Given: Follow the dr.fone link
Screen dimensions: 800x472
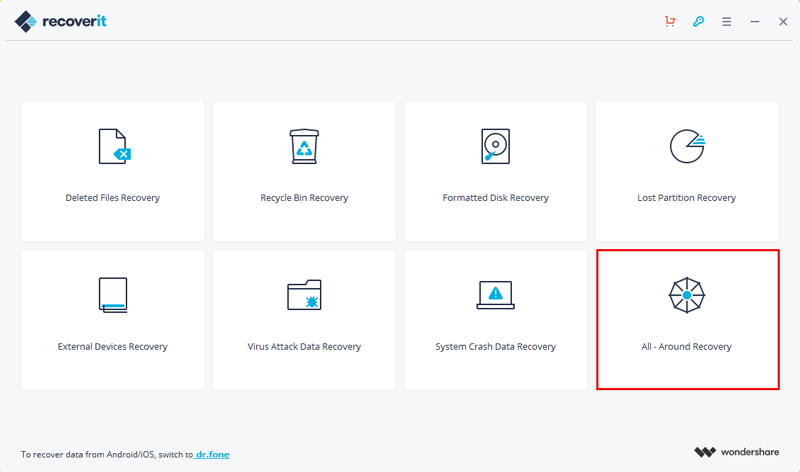Looking at the screenshot, I should pyautogui.click(x=212, y=454).
